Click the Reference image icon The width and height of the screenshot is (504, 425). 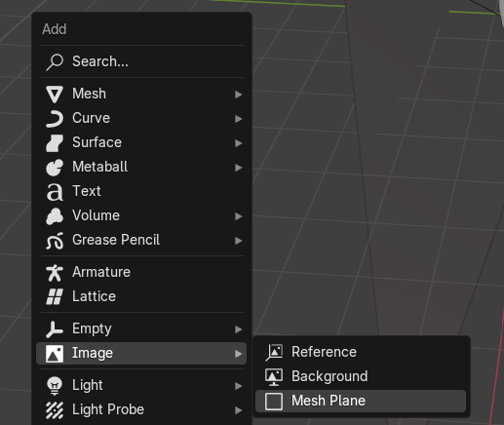274,352
